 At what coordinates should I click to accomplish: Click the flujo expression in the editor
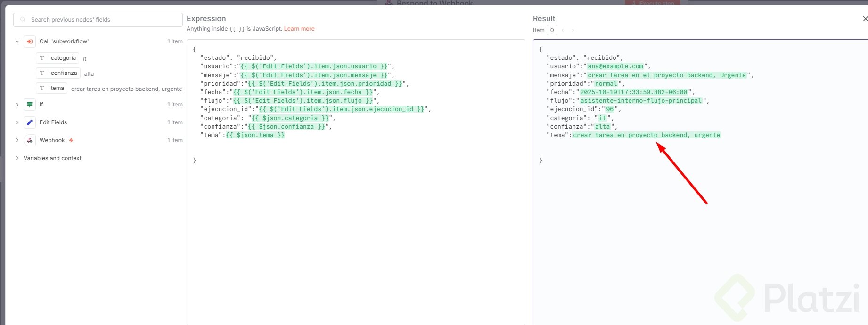click(x=303, y=101)
